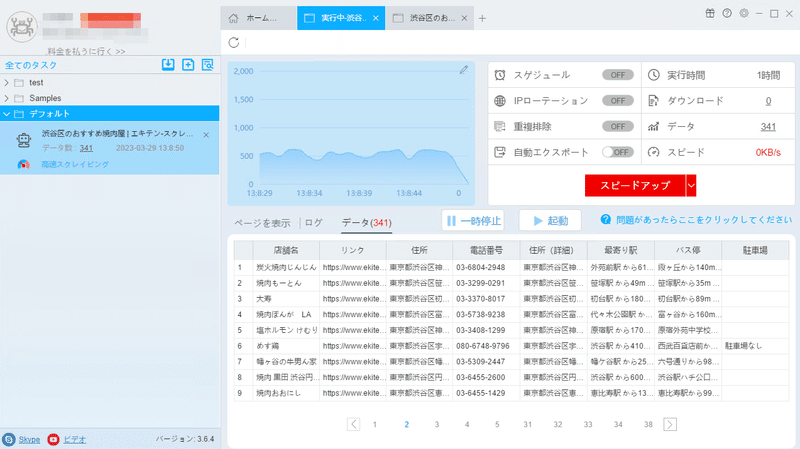Click the search tasks icon
The height and width of the screenshot is (449, 800).
point(208,65)
